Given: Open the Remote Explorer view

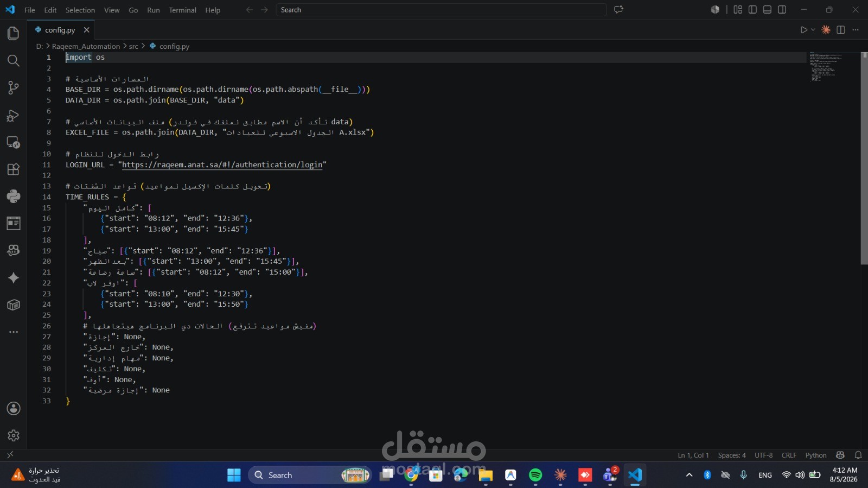Looking at the screenshot, I should [x=14, y=142].
